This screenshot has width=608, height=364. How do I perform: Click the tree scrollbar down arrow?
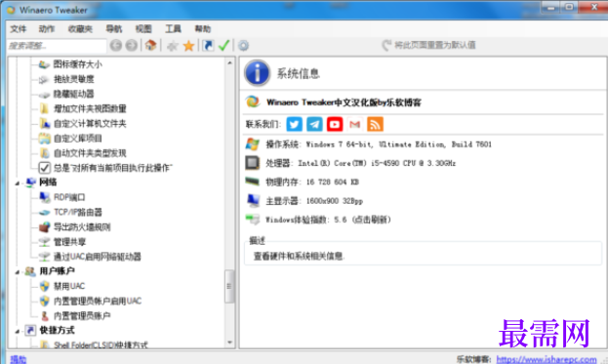click(229, 343)
